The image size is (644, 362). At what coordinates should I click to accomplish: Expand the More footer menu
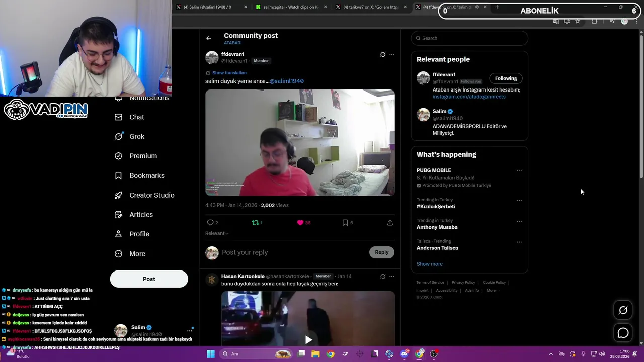pyautogui.click(x=493, y=290)
